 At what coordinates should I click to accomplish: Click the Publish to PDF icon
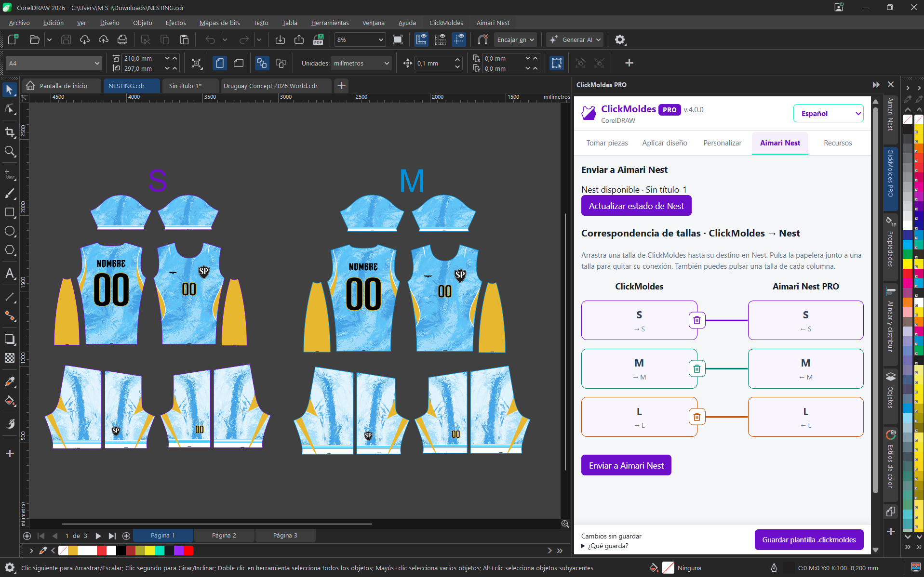click(318, 39)
